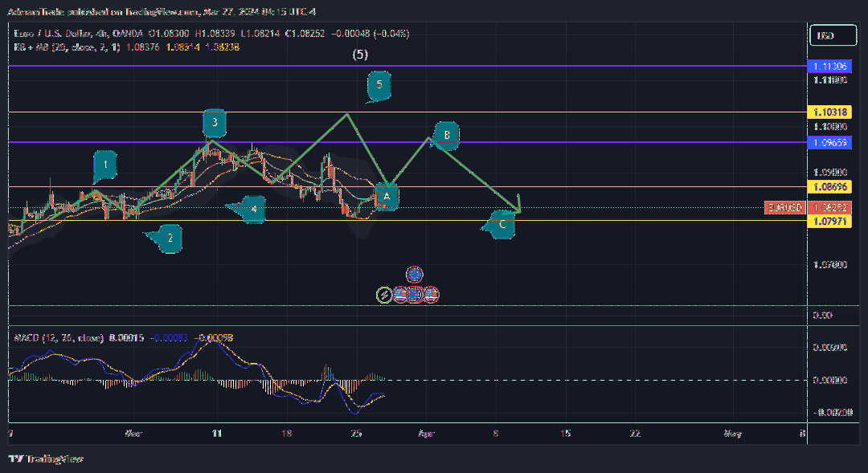Screen dimensions: 868x473
Task: Click the MACD (12, 26, close) legend
Action: (59, 338)
